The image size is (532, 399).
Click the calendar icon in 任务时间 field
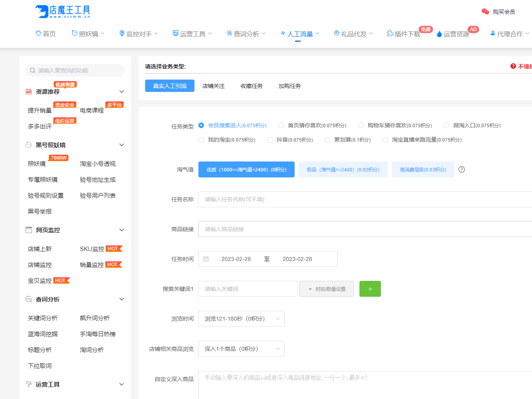pos(206,259)
